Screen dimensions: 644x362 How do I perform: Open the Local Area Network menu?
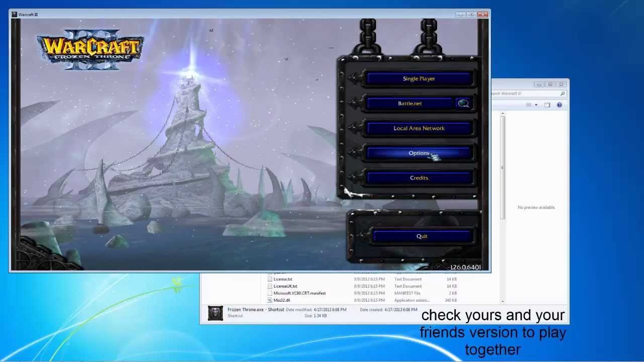point(419,128)
